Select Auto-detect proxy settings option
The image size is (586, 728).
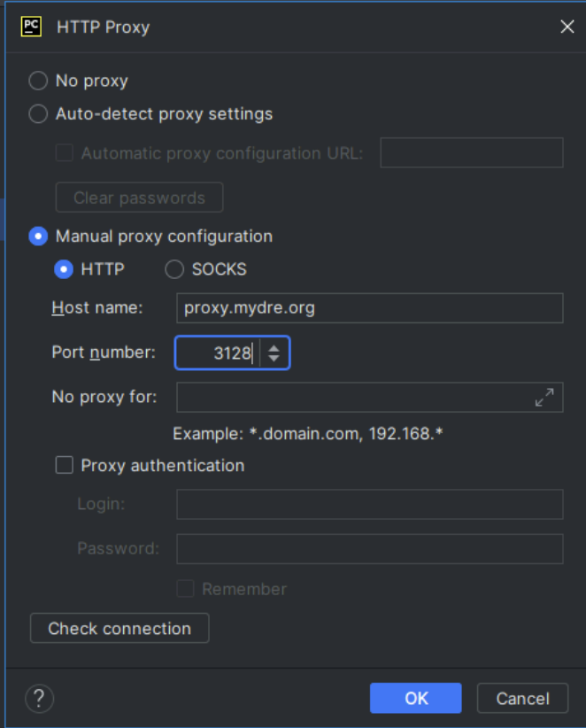pos(38,114)
